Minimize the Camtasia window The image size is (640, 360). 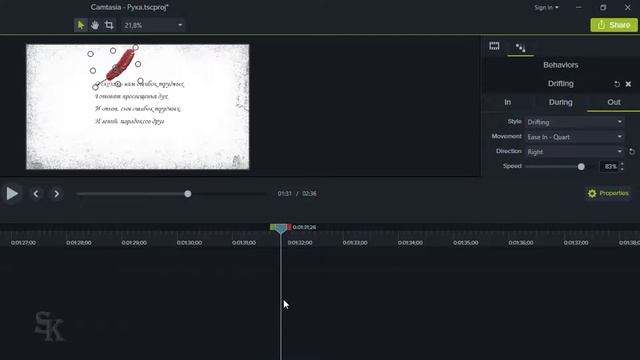578,7
